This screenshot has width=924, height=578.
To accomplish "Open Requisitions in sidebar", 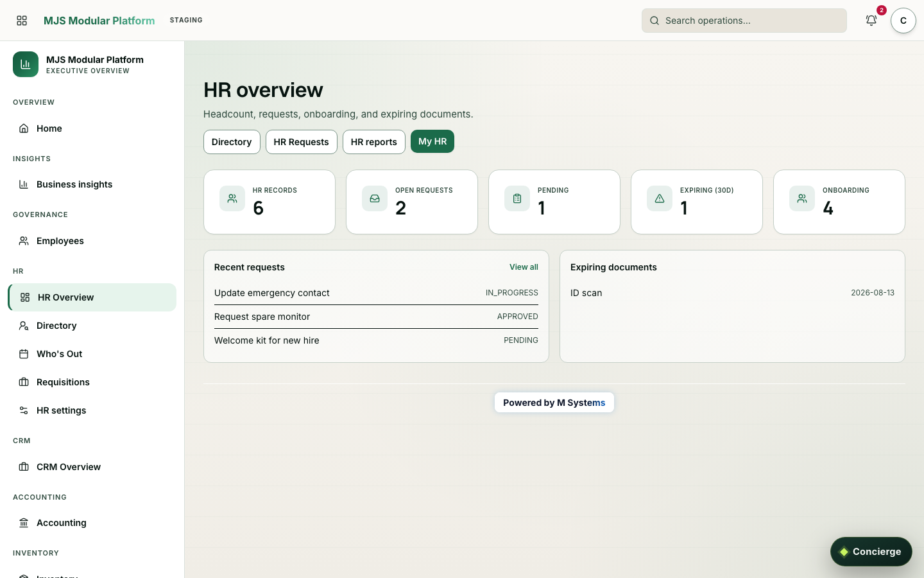I will click(x=92, y=382).
